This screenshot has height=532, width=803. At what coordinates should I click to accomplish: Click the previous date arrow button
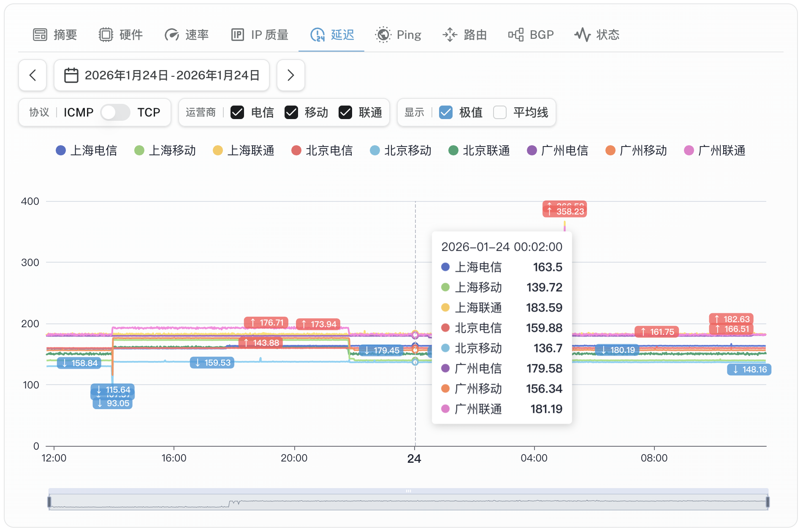33,75
